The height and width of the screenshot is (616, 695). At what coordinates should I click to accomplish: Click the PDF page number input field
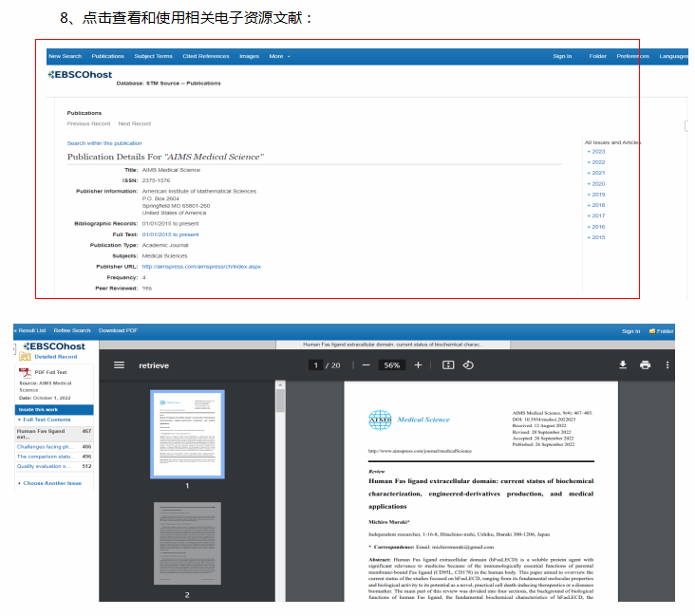pos(315,364)
